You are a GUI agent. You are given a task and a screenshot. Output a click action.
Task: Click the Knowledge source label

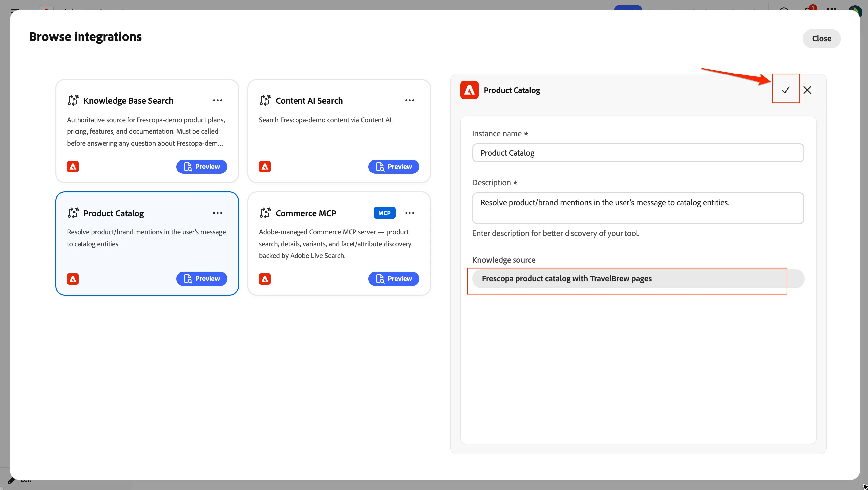tap(504, 260)
